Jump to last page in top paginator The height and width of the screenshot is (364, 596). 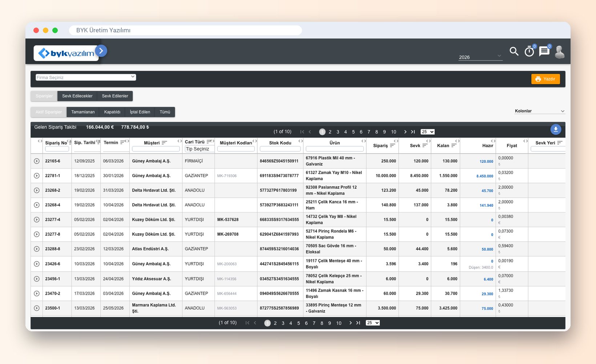pos(413,132)
